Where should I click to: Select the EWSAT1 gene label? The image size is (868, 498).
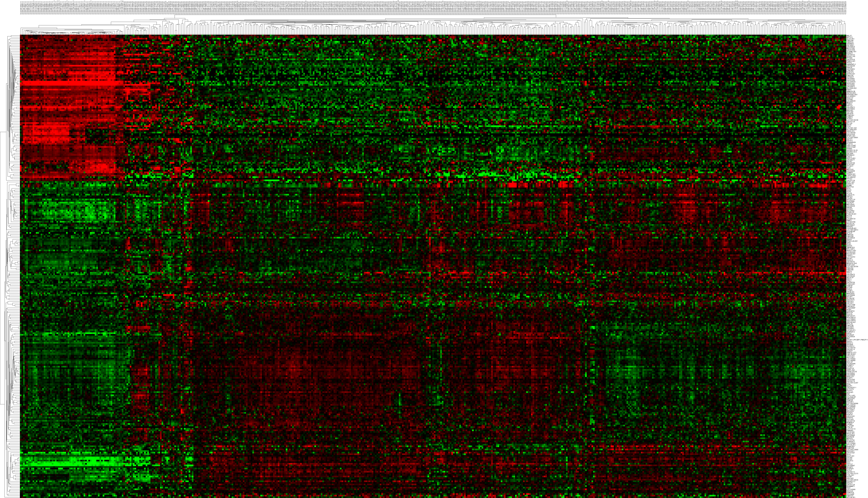coord(850,53)
